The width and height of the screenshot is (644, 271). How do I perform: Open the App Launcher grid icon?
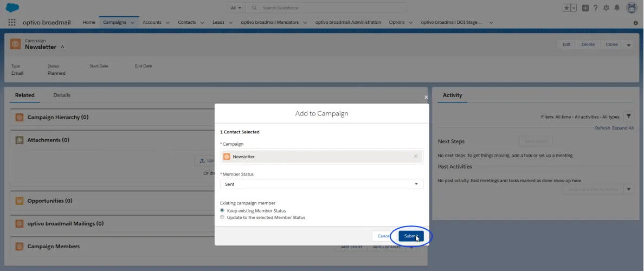[x=11, y=22]
